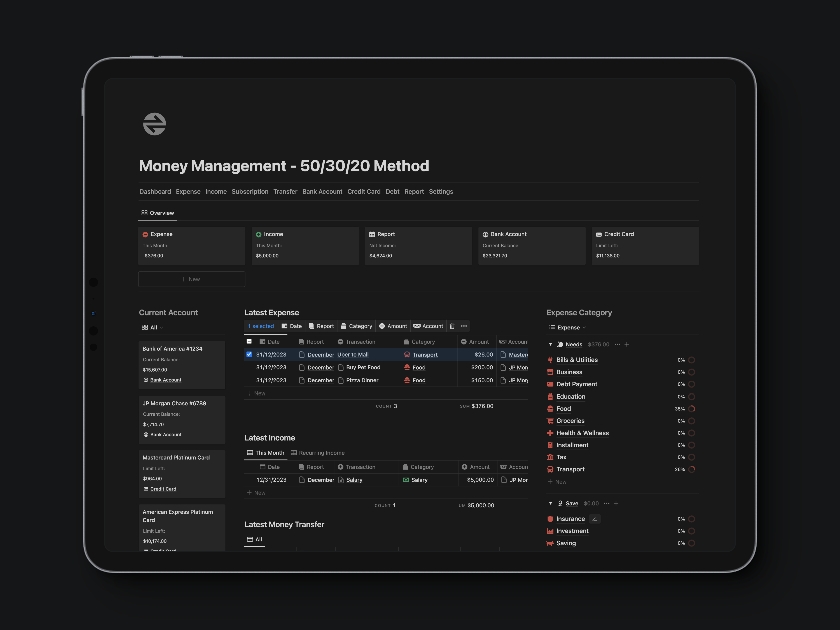
Task: Toggle the select-all checkbox in Latest Expense header
Action: pos(249,341)
